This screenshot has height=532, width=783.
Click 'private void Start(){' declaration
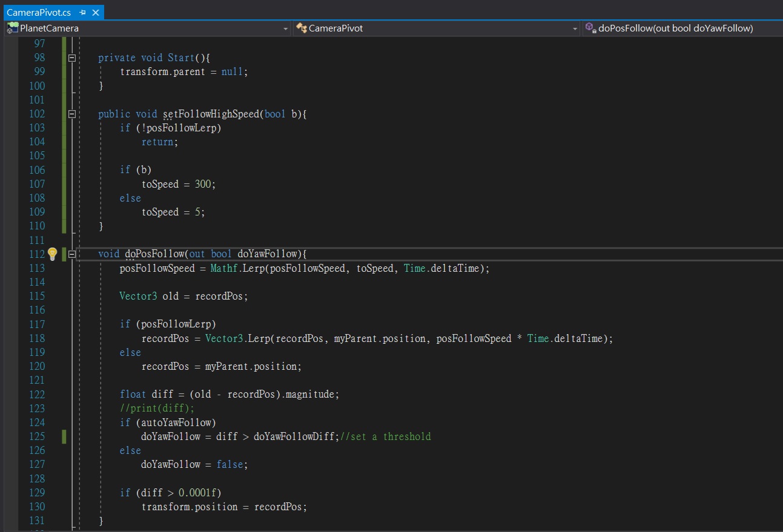[x=154, y=57]
